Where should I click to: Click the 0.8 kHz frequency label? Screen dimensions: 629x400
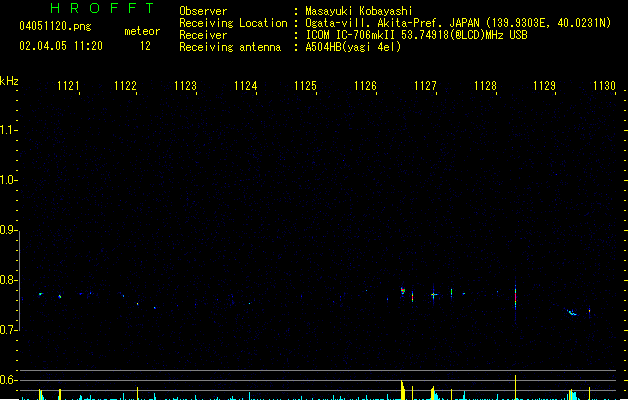pyautogui.click(x=8, y=280)
